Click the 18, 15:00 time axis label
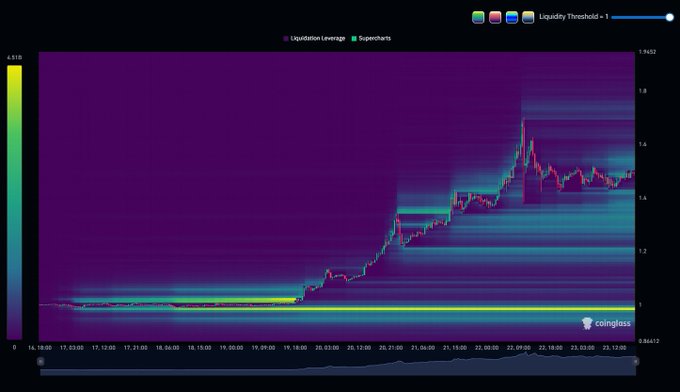The width and height of the screenshot is (680, 392). (199, 348)
